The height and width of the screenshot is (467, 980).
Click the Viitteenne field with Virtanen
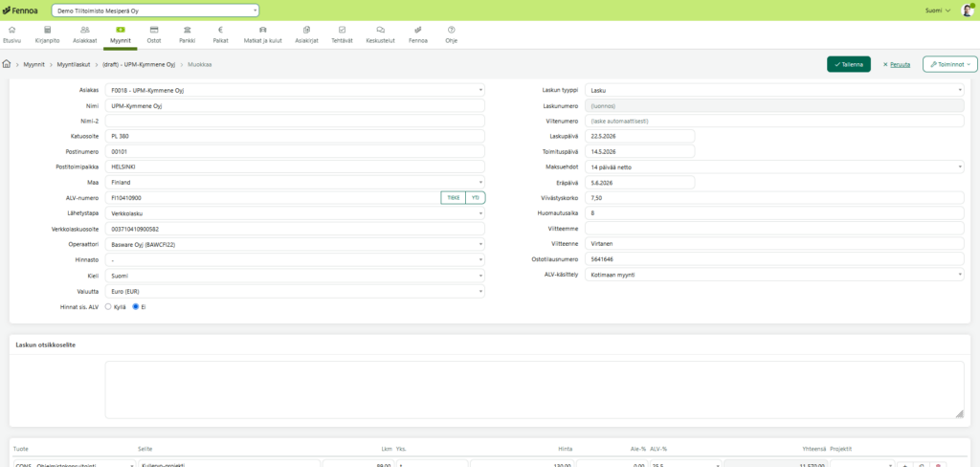[x=774, y=244]
